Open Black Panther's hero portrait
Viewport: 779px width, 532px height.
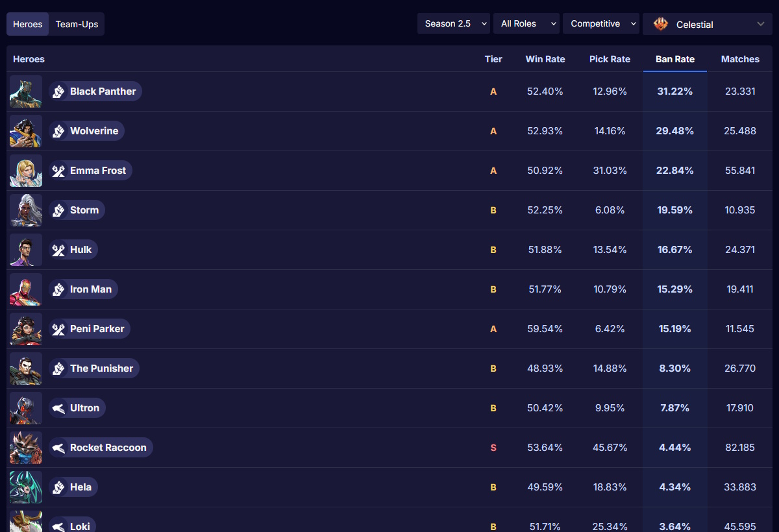(x=26, y=91)
